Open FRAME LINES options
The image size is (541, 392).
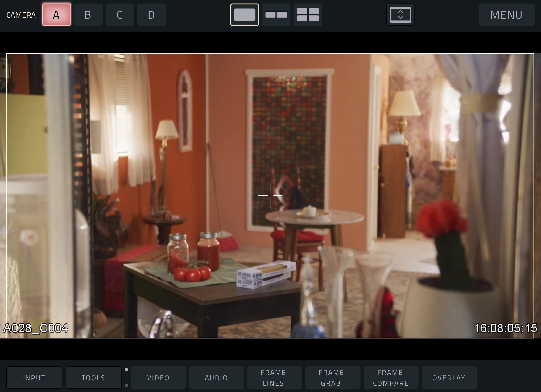[x=274, y=378]
